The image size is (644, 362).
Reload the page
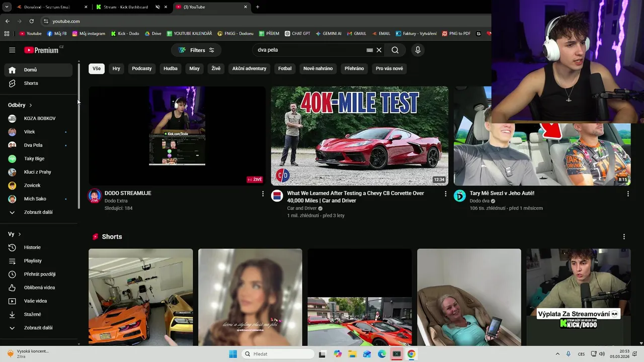[31, 21]
